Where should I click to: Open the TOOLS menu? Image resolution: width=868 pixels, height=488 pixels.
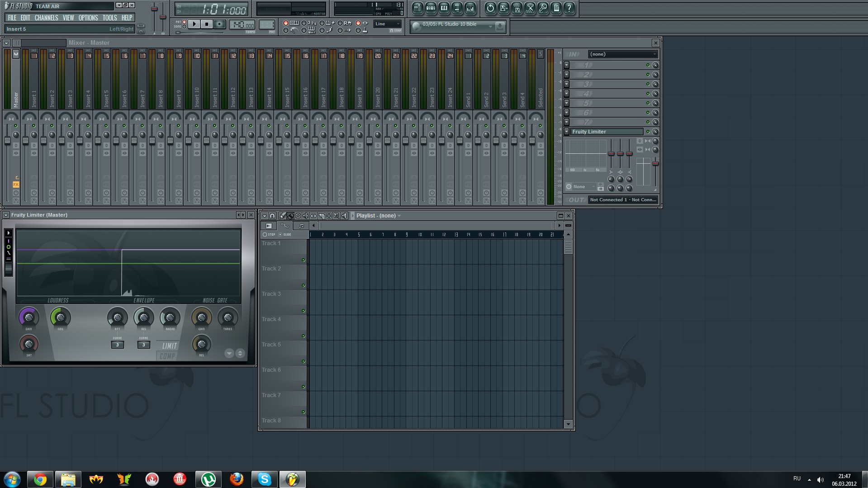point(109,18)
